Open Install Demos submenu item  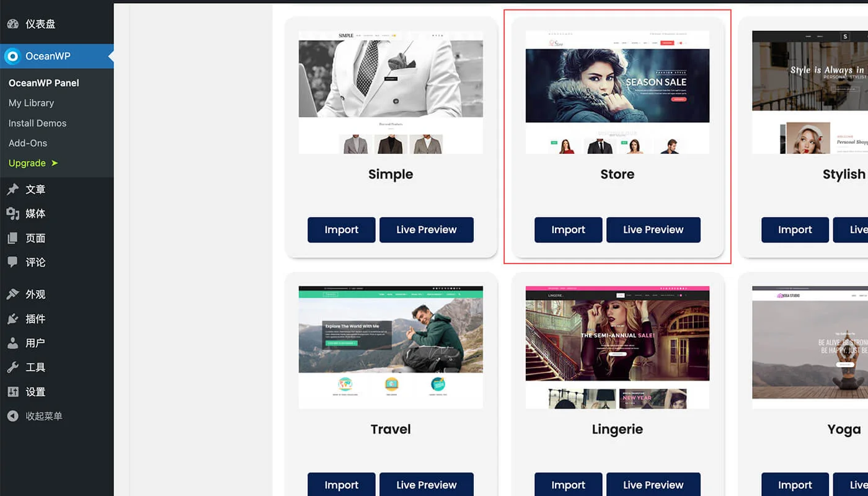(37, 123)
